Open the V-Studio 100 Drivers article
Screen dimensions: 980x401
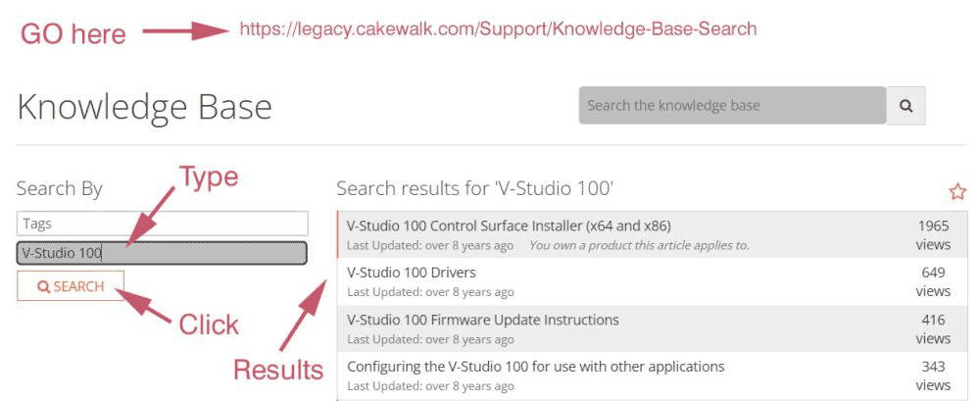pos(412,273)
